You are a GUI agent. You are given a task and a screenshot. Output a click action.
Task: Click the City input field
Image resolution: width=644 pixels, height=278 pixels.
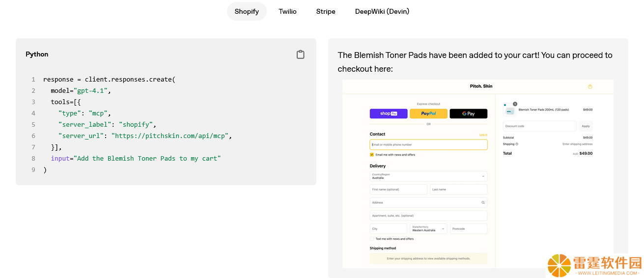(x=389, y=229)
